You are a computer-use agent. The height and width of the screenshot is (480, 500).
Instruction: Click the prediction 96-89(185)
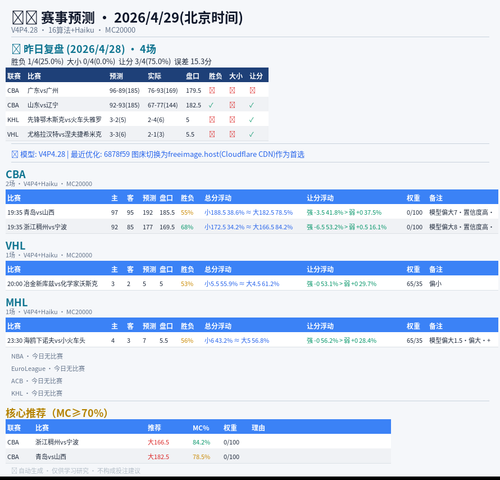(124, 91)
